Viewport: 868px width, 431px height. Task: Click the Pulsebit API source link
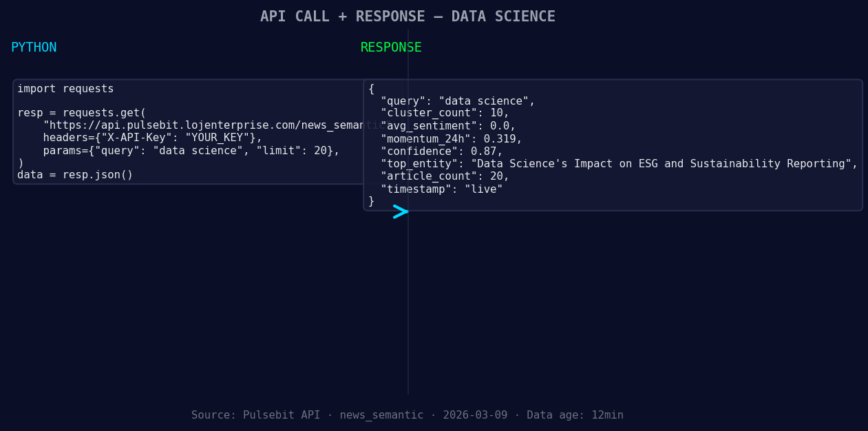click(x=282, y=414)
